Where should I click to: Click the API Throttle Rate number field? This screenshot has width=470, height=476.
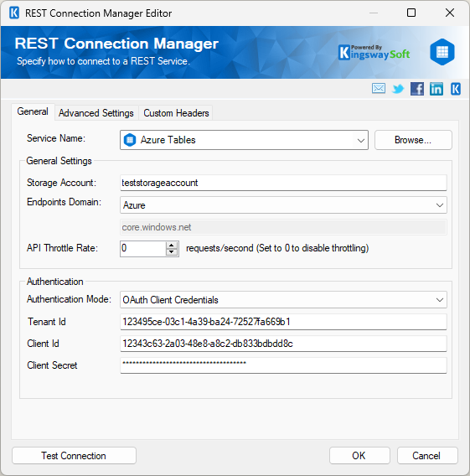143,249
